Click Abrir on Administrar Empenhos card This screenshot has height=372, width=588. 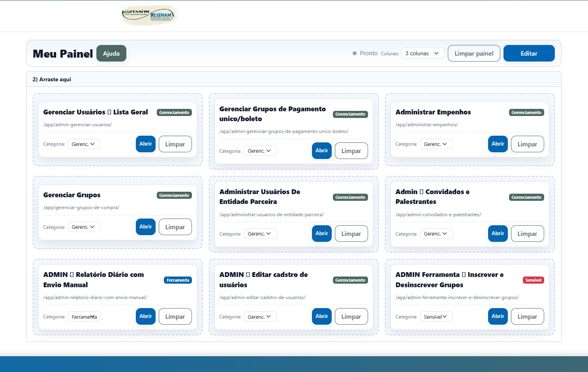coord(498,144)
